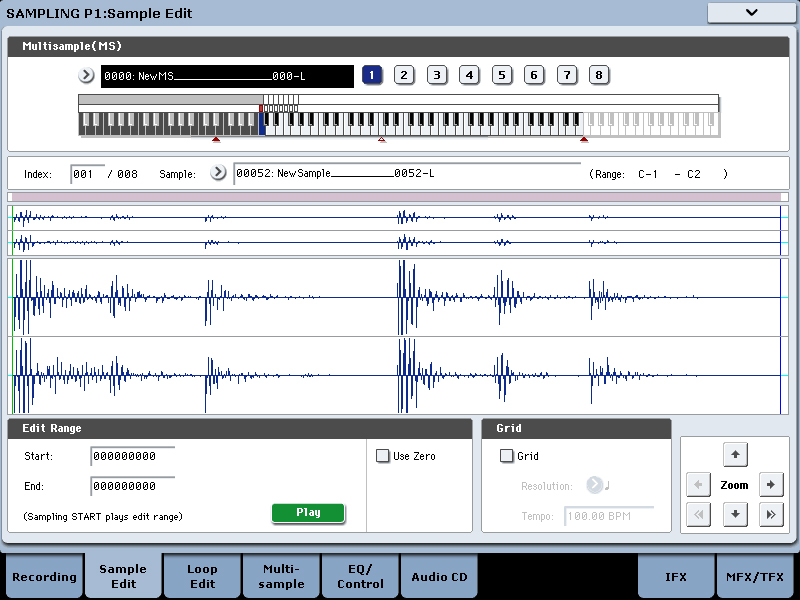Image resolution: width=800 pixels, height=600 pixels.
Task: Select index button 2
Action: (404, 76)
